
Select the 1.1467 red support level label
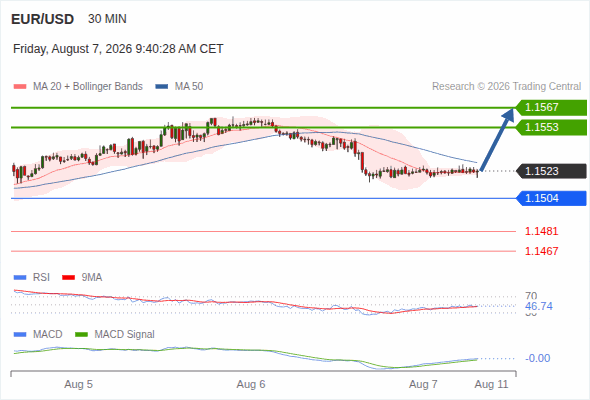pyautogui.click(x=541, y=251)
